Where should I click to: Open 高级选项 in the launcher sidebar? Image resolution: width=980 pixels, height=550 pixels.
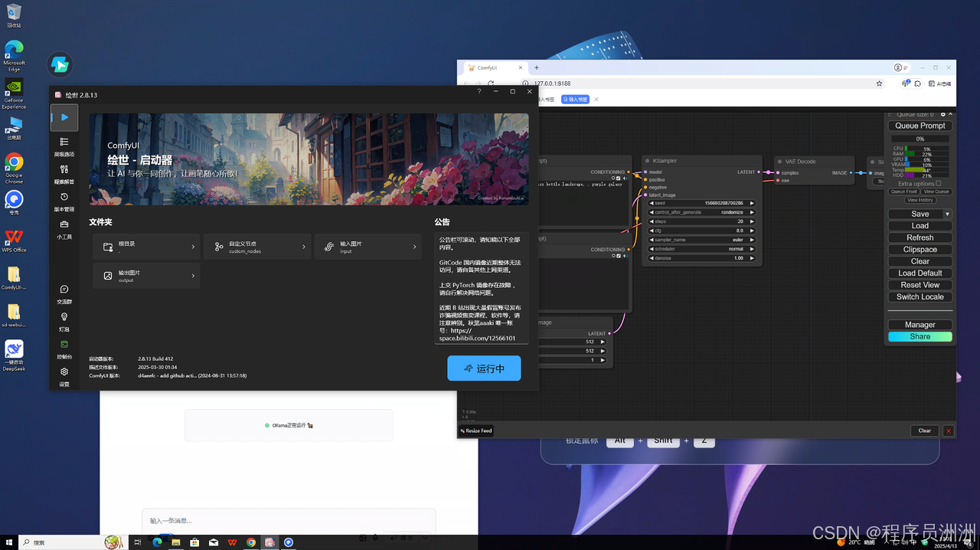[64, 146]
